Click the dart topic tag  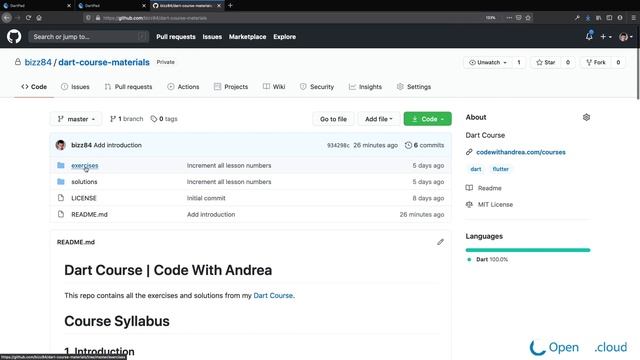coord(476,169)
